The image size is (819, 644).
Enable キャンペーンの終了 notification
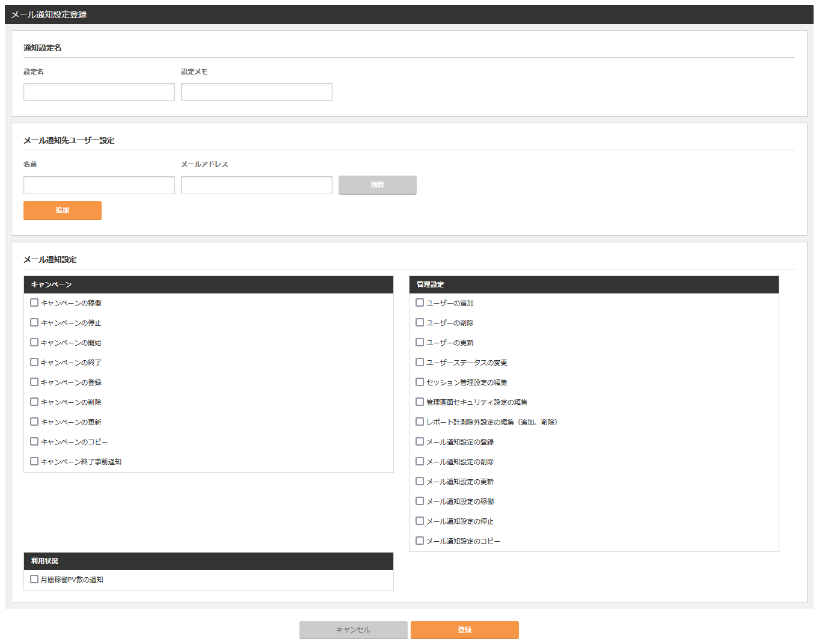(x=34, y=363)
